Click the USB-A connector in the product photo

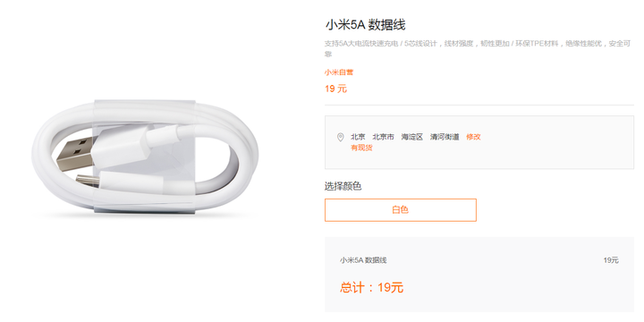(x=73, y=154)
